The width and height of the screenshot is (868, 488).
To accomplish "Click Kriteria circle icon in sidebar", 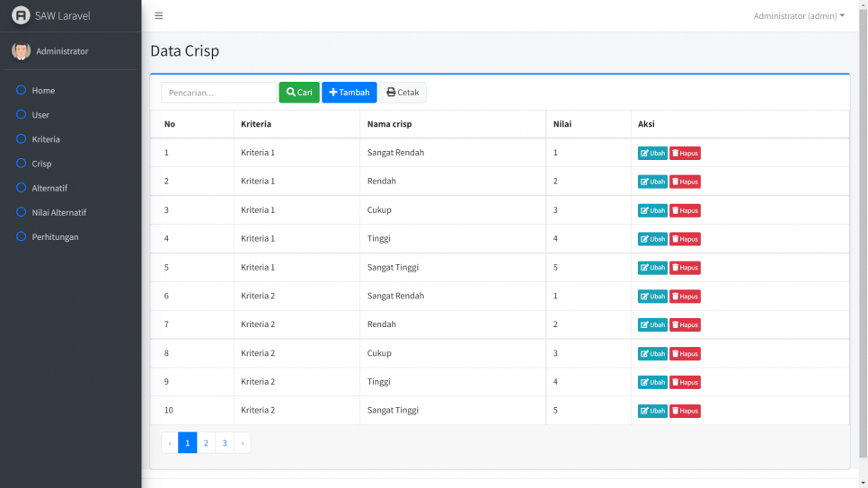I will 21,138.
